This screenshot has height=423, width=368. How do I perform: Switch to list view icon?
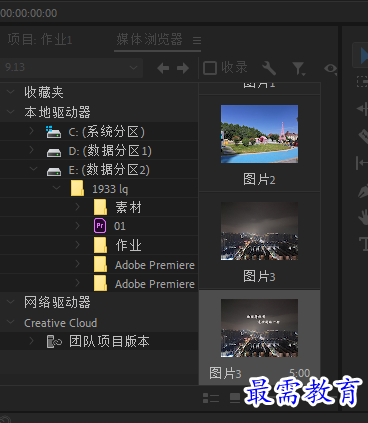pos(211,398)
